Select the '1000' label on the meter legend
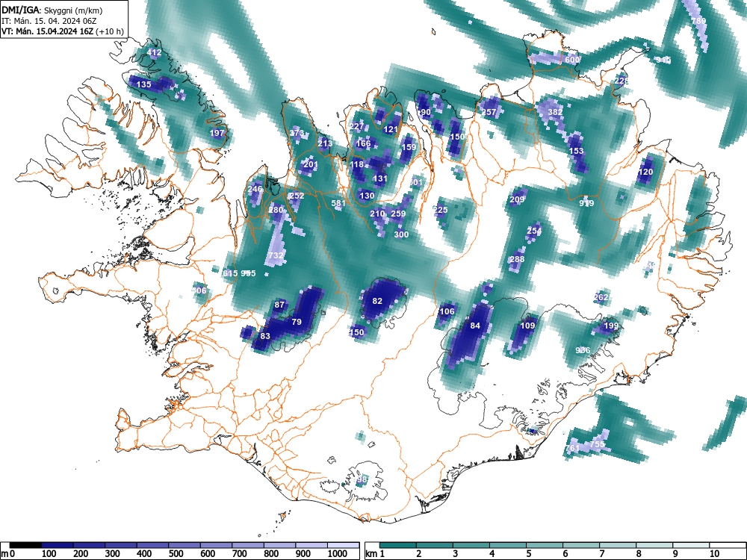The image size is (747, 560). pyautogui.click(x=338, y=554)
